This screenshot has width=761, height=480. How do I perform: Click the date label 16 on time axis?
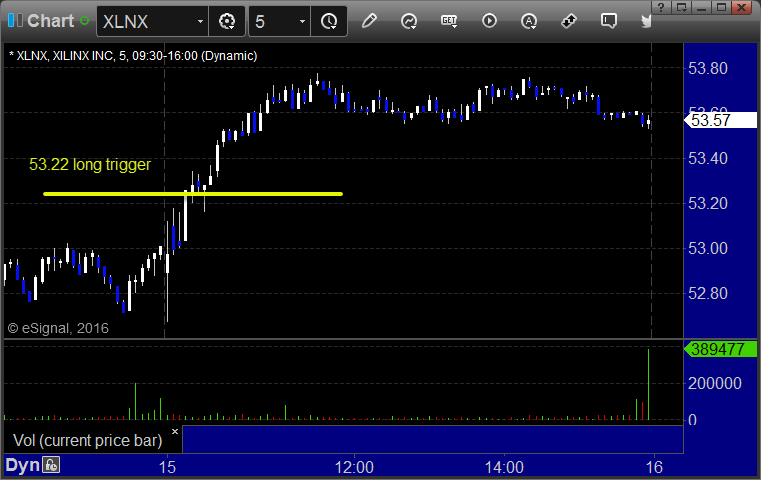tap(654, 467)
